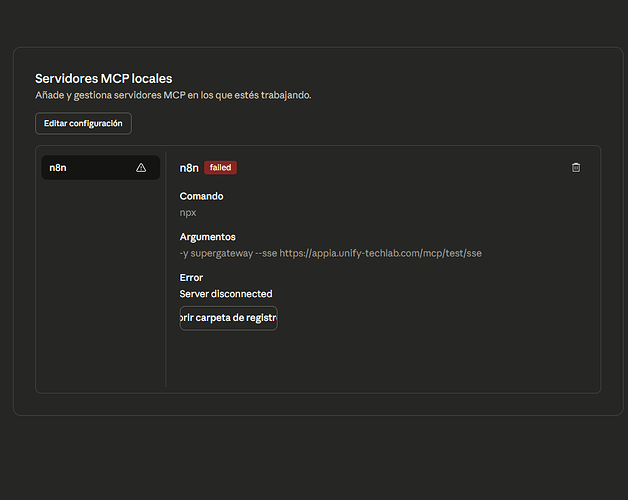Click the Editar configuración button
The image size is (628, 500).
click(x=83, y=123)
